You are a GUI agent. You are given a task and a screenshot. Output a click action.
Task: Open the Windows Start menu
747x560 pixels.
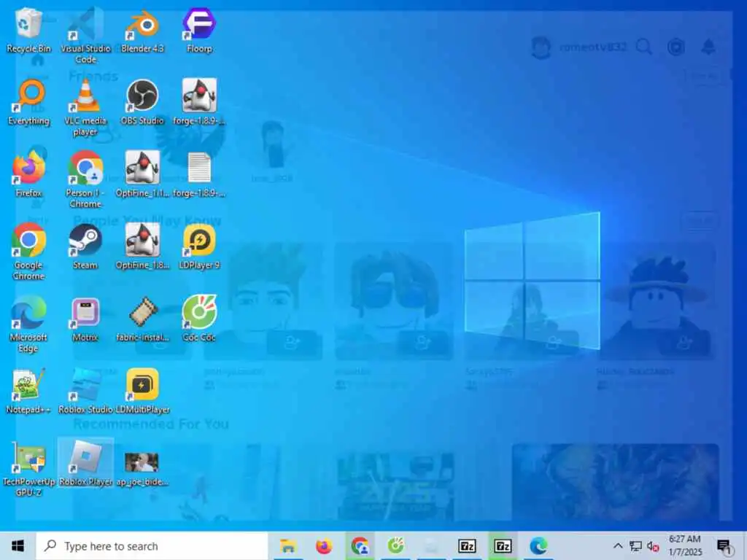[18, 545]
